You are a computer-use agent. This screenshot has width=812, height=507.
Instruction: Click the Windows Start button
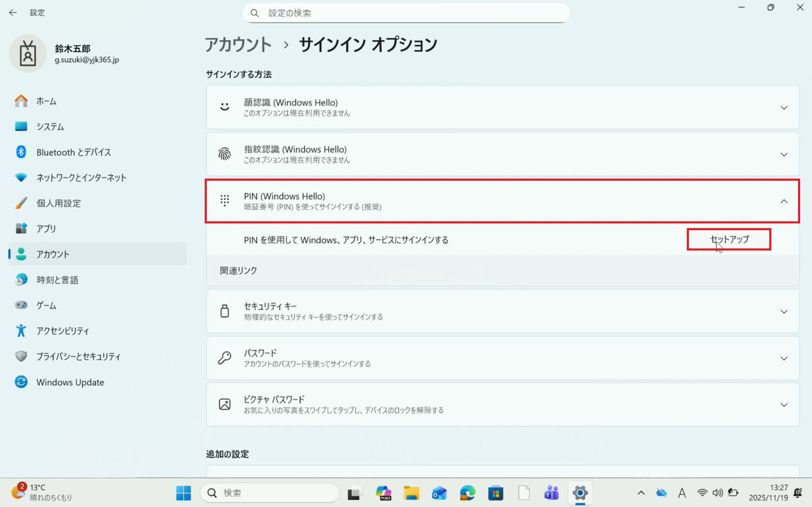pos(183,493)
